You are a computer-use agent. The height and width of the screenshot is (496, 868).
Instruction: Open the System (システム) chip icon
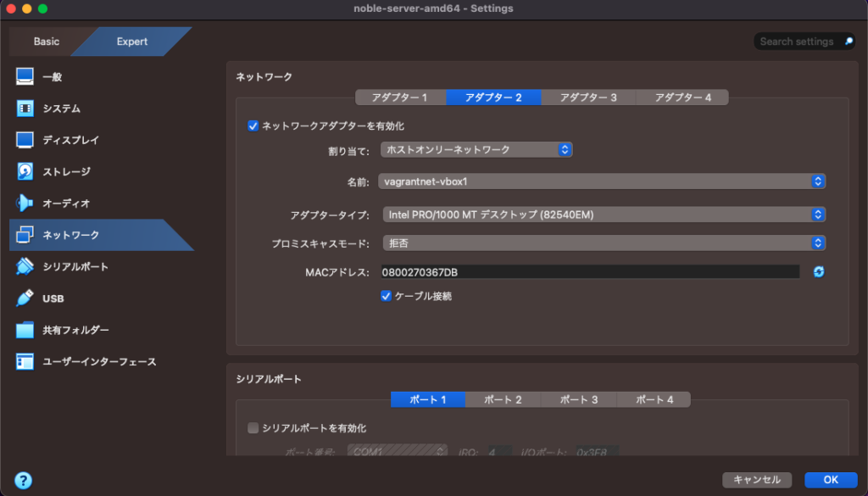(x=25, y=109)
